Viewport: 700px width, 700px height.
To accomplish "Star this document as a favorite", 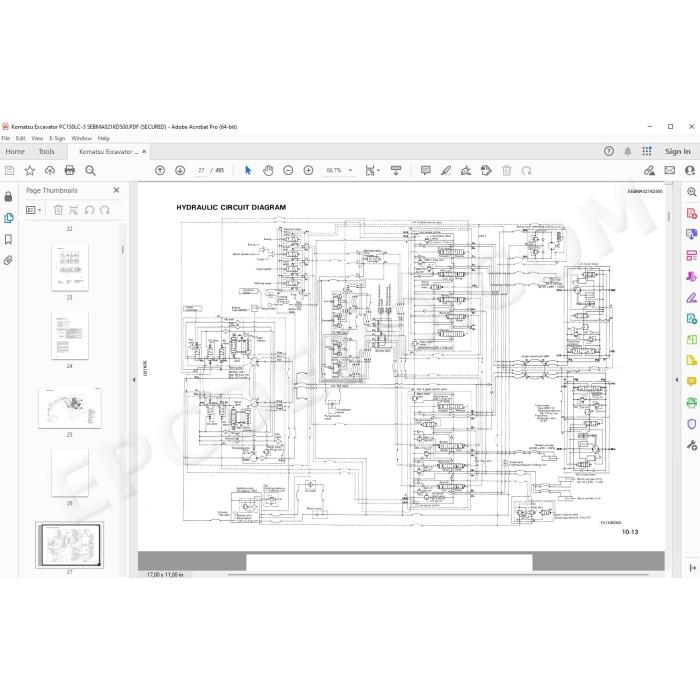I will (x=29, y=170).
